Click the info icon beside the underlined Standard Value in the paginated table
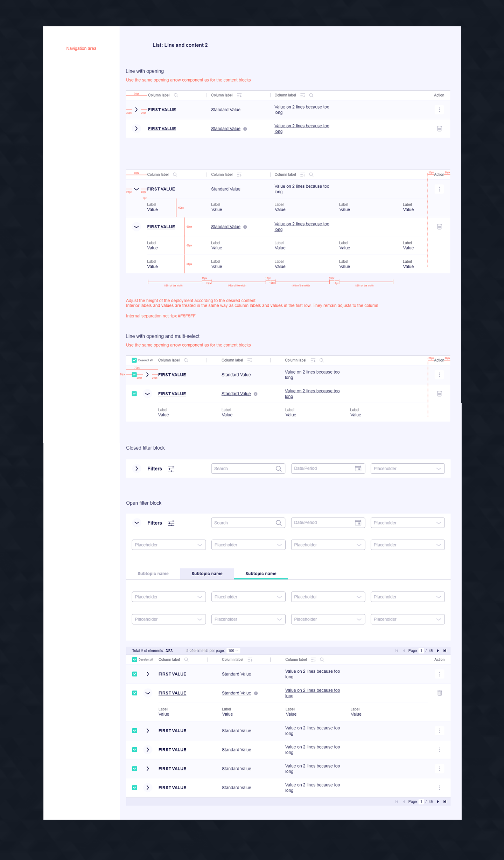 coord(256,693)
